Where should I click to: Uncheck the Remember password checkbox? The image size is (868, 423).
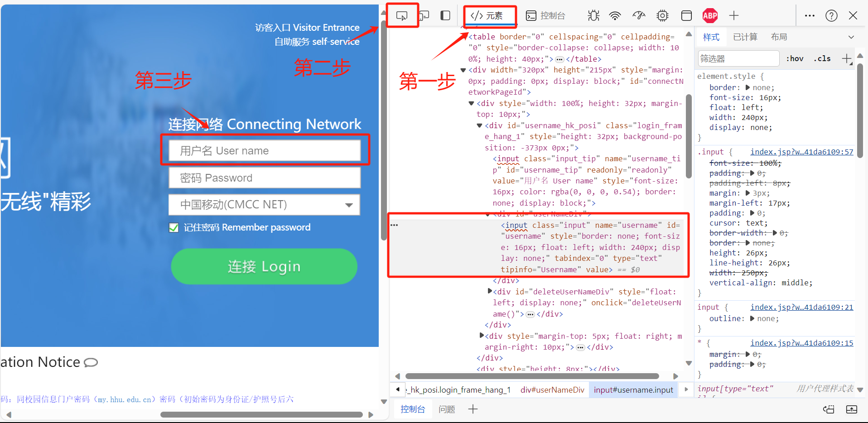[174, 227]
